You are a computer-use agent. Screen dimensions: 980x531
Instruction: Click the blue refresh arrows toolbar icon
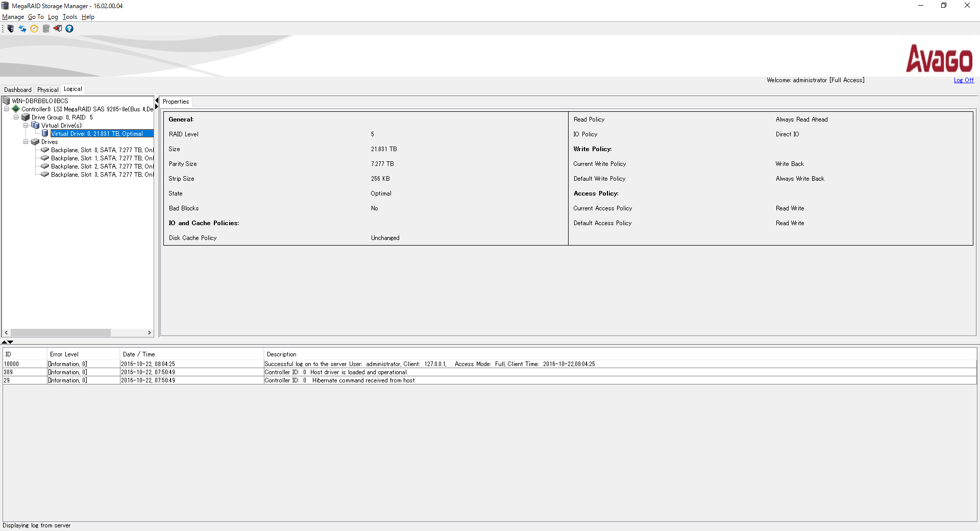[x=22, y=29]
